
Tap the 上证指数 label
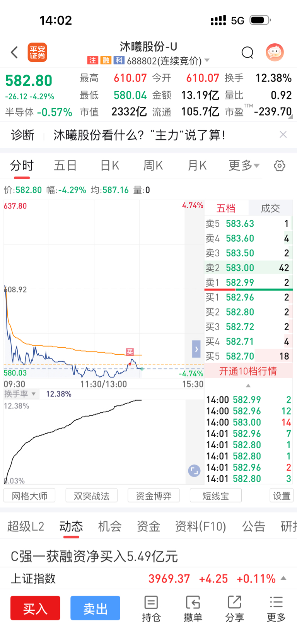click(33, 579)
